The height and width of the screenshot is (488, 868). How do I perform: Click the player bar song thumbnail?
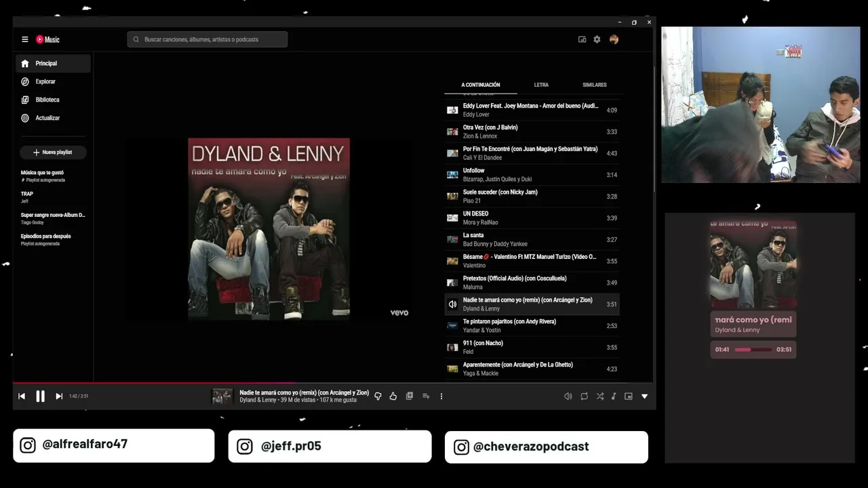coord(222,396)
